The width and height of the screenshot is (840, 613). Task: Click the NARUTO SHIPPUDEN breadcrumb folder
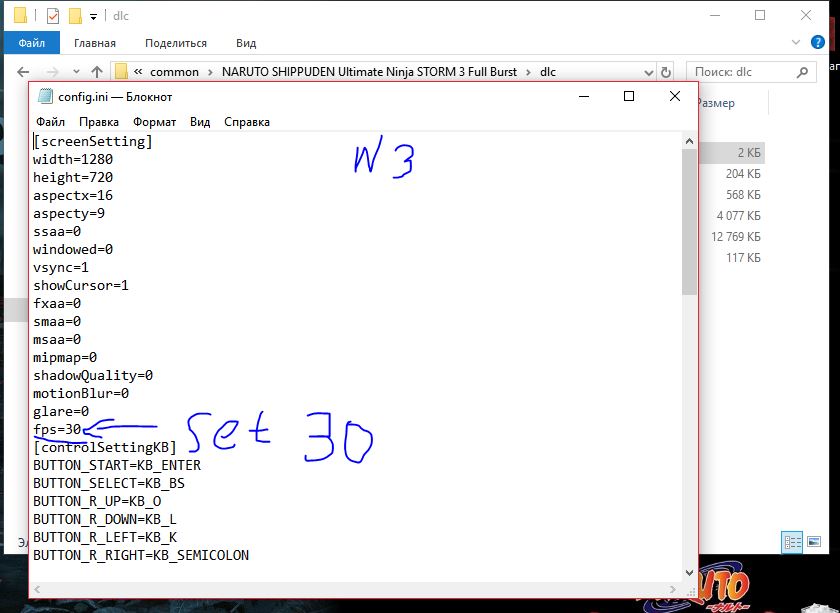(x=369, y=72)
